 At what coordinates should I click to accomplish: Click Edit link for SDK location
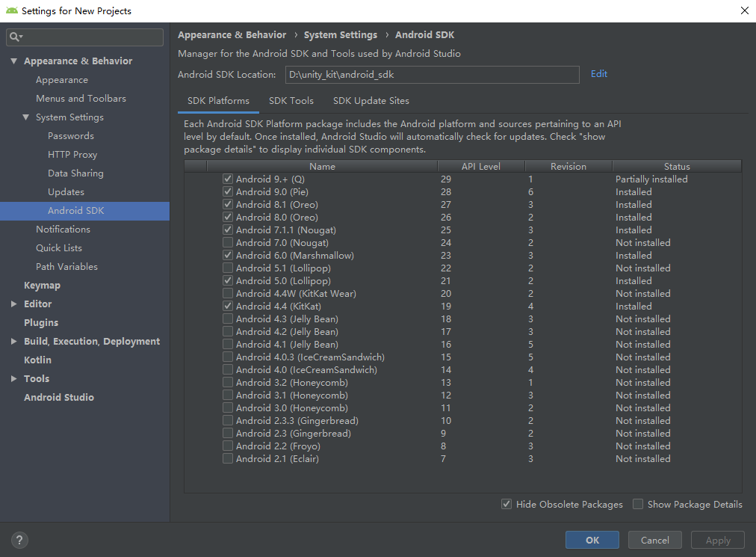coord(599,74)
